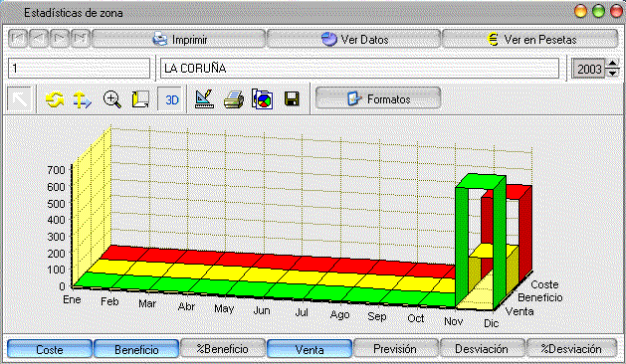Toggle the 3D chart view button

(171, 99)
